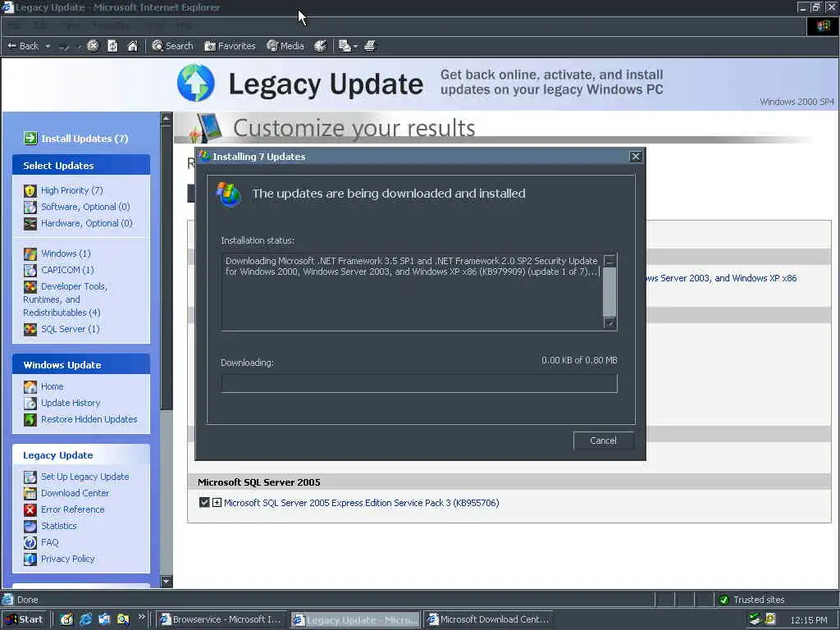Close the Installing 7 Updates dialog
Image resolution: width=840 pixels, height=630 pixels.
tap(636, 157)
